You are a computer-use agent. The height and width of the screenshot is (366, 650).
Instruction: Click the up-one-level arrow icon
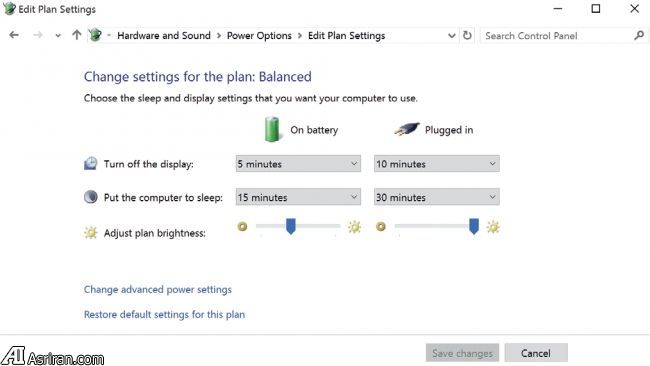(x=77, y=35)
